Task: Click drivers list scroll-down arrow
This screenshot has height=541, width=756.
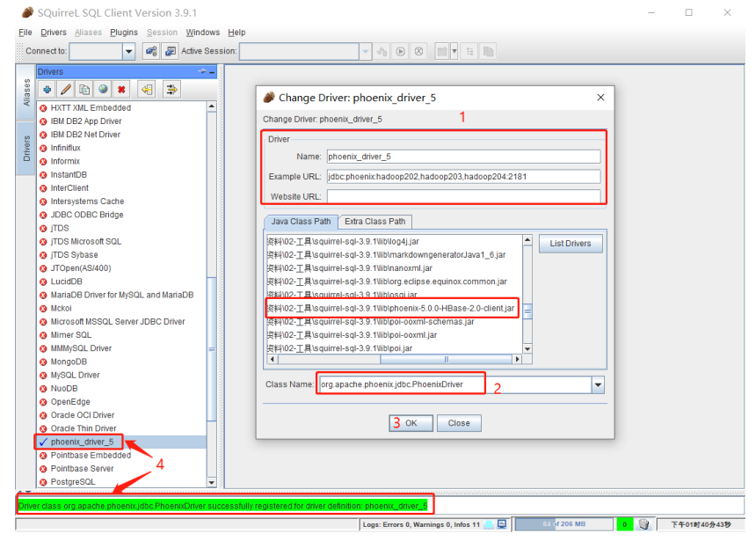Action: (x=212, y=483)
